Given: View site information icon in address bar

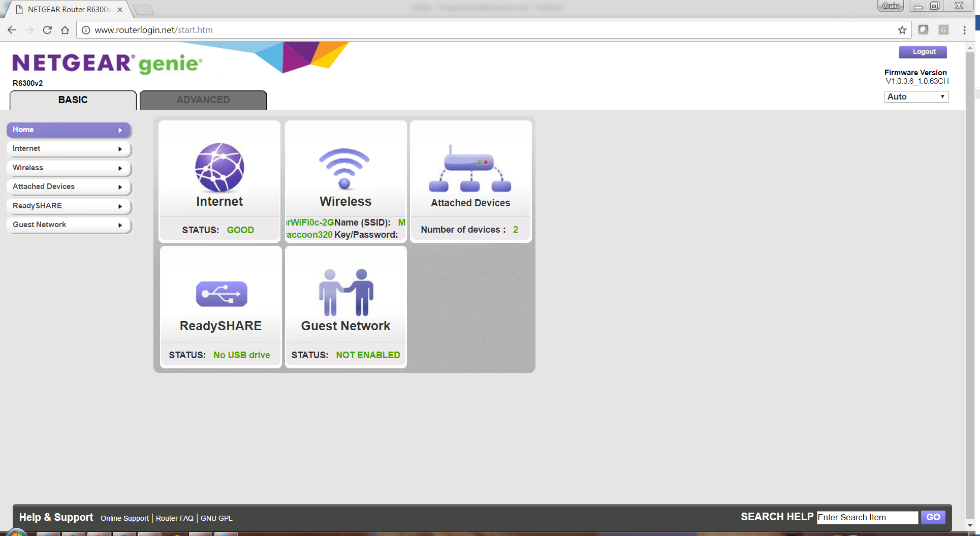Looking at the screenshot, I should [86, 30].
